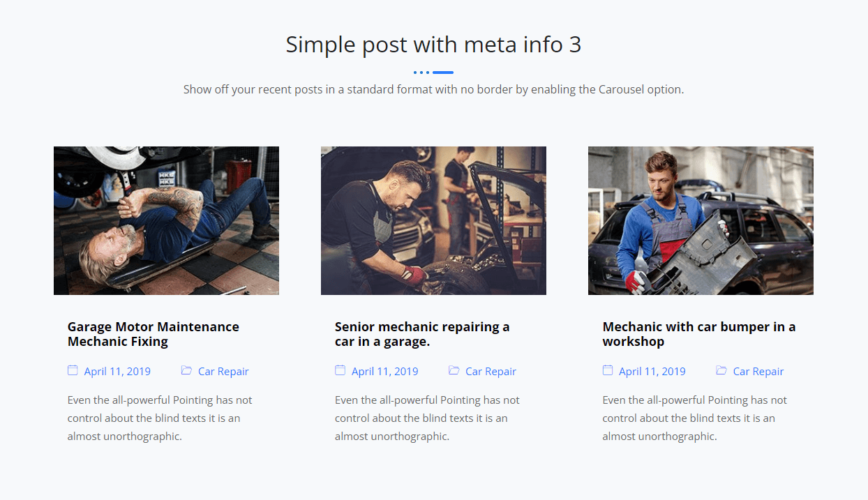Click April 11, 2019 date of Garage Motor post
Image resolution: width=868 pixels, height=500 pixels.
pos(117,372)
